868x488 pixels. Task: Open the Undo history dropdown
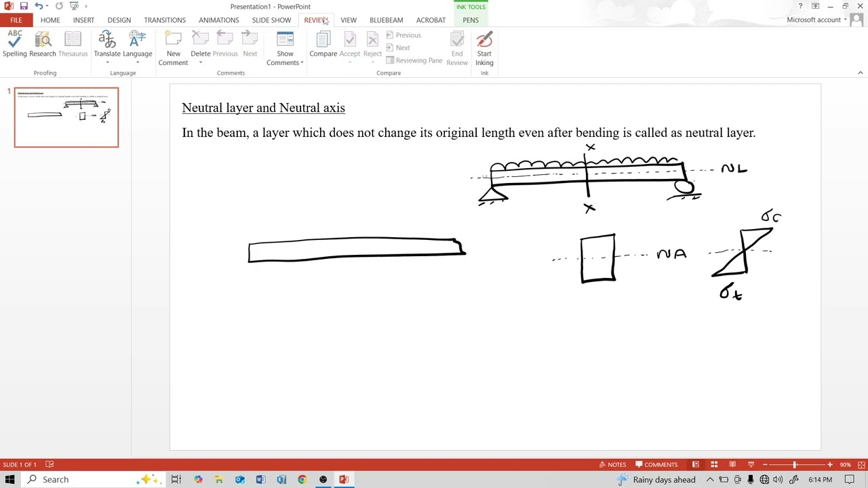pos(47,6)
